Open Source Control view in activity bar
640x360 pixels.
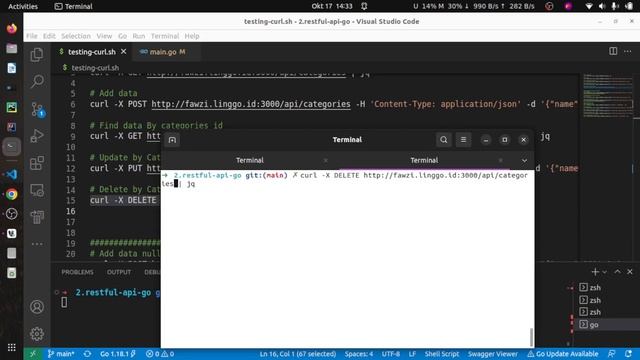[x=37, y=109]
